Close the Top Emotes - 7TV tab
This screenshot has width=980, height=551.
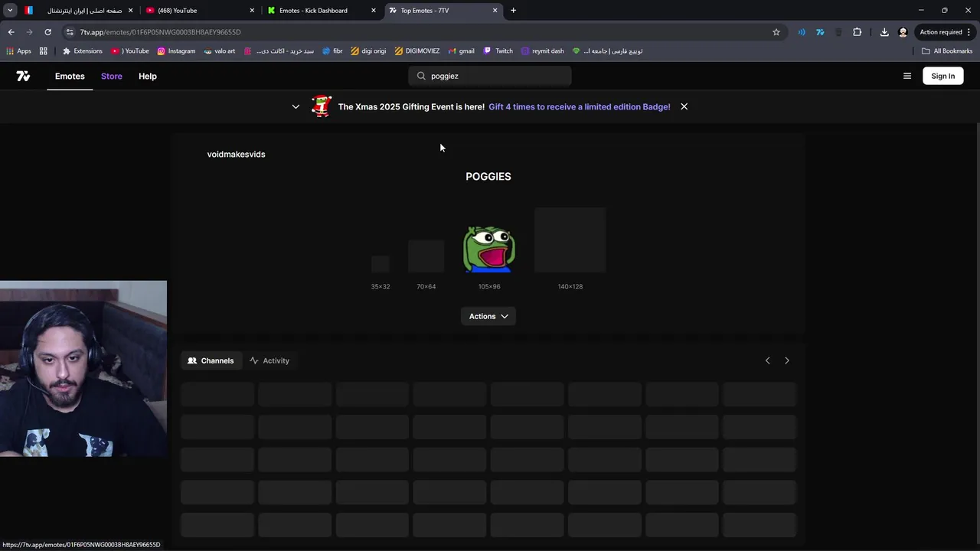click(495, 10)
